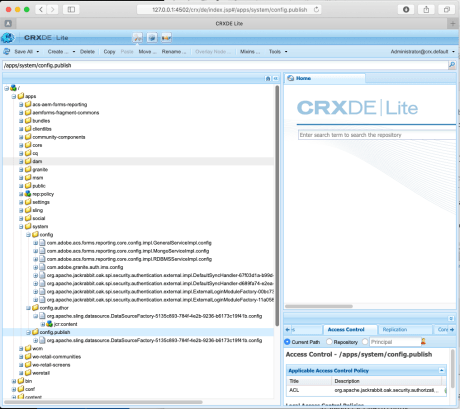Screen dimensions: 460x409
Task: Expand the bin folder node
Action: point(14,381)
